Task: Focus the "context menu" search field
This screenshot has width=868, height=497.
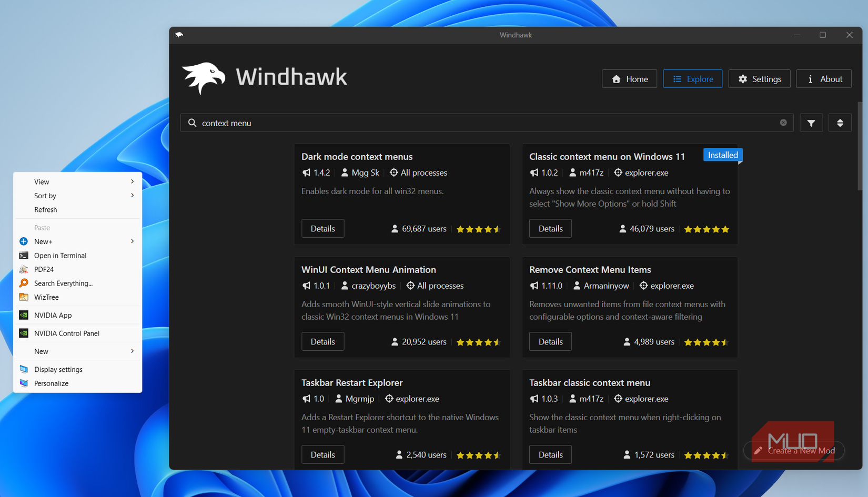Action: click(487, 123)
